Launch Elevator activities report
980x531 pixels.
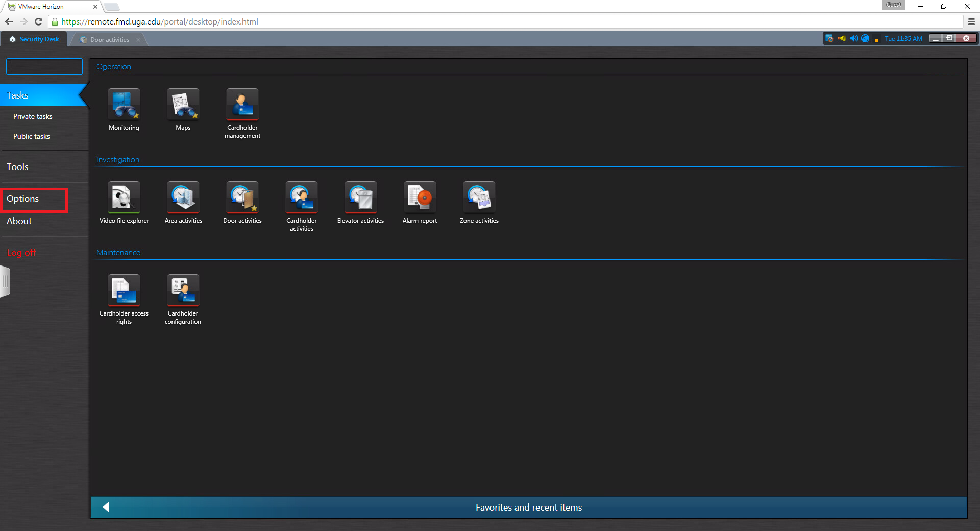pos(360,198)
